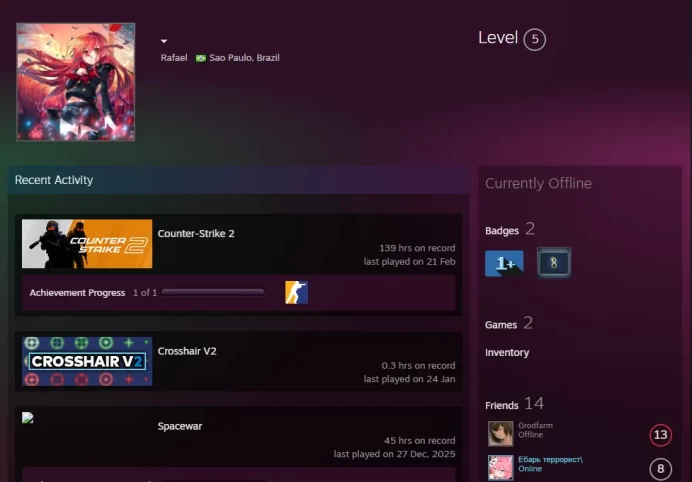Expand the profile name dropdown arrow
Image resolution: width=692 pixels, height=482 pixels.
pyautogui.click(x=164, y=41)
